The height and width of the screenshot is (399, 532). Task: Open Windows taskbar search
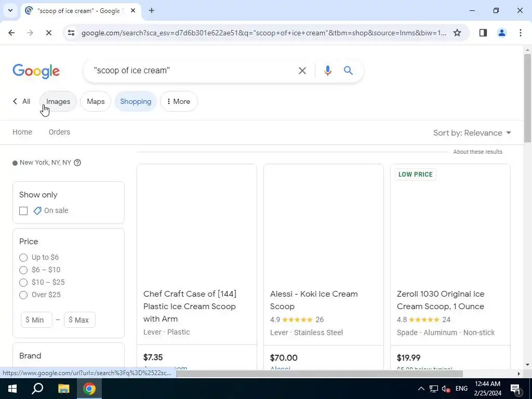point(37,389)
